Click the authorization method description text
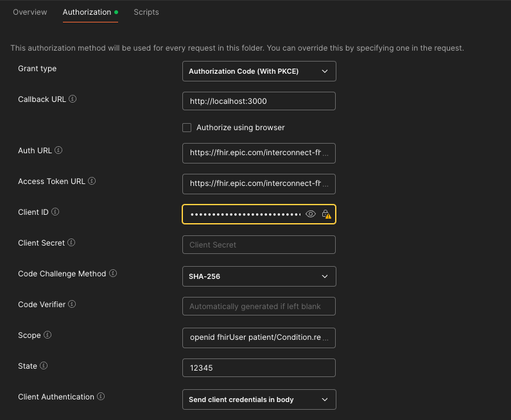 238,48
